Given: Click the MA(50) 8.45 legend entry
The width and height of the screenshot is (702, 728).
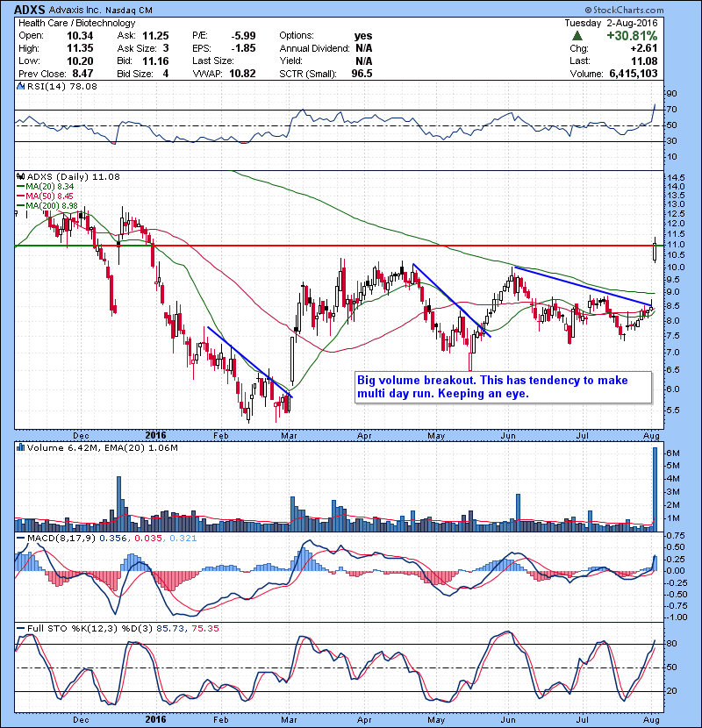Looking at the screenshot, I should (x=46, y=196).
